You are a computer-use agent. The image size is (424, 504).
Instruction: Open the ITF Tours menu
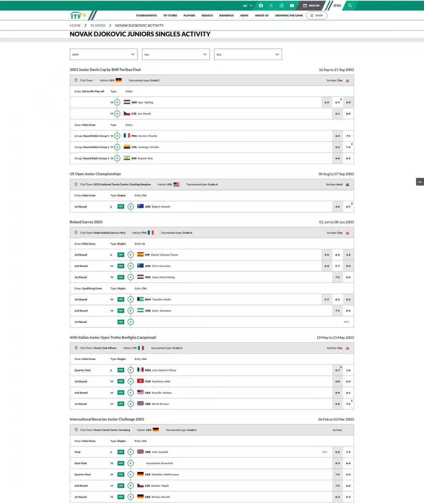(170, 16)
